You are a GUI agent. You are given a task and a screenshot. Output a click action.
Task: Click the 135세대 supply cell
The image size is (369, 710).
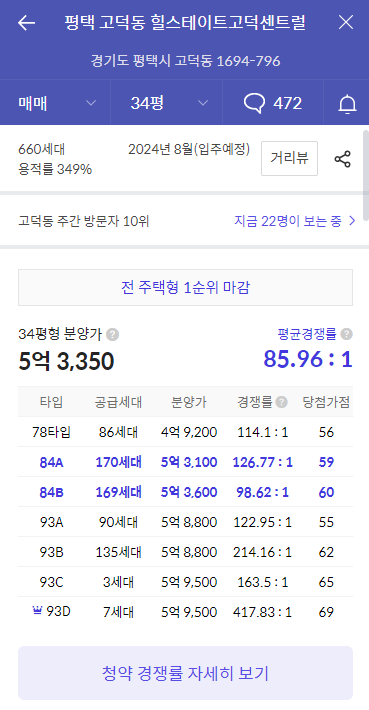point(119,552)
